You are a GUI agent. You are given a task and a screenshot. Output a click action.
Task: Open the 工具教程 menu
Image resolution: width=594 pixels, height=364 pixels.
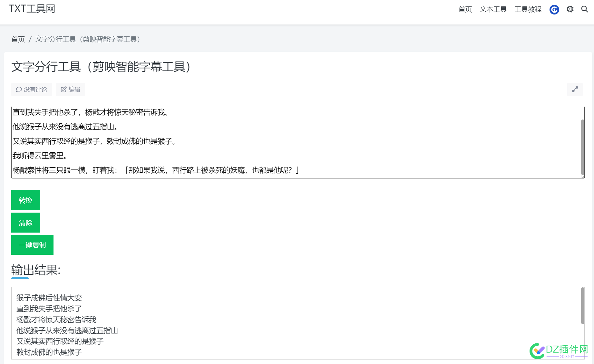pos(528,9)
